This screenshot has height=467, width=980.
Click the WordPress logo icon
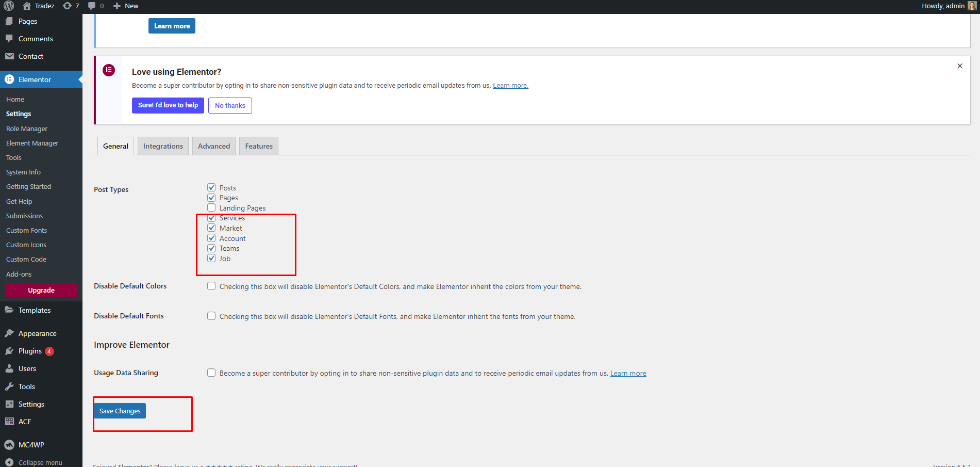(x=9, y=6)
